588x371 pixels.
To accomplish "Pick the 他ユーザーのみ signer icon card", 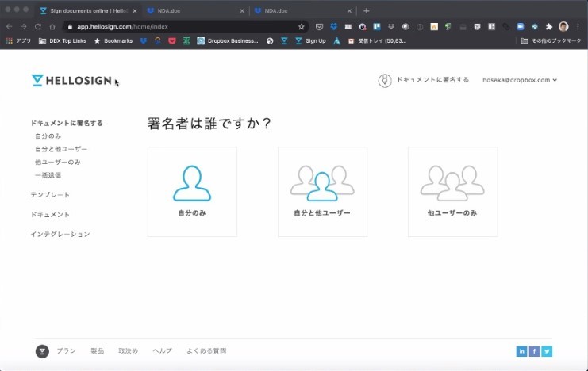I will pos(452,191).
